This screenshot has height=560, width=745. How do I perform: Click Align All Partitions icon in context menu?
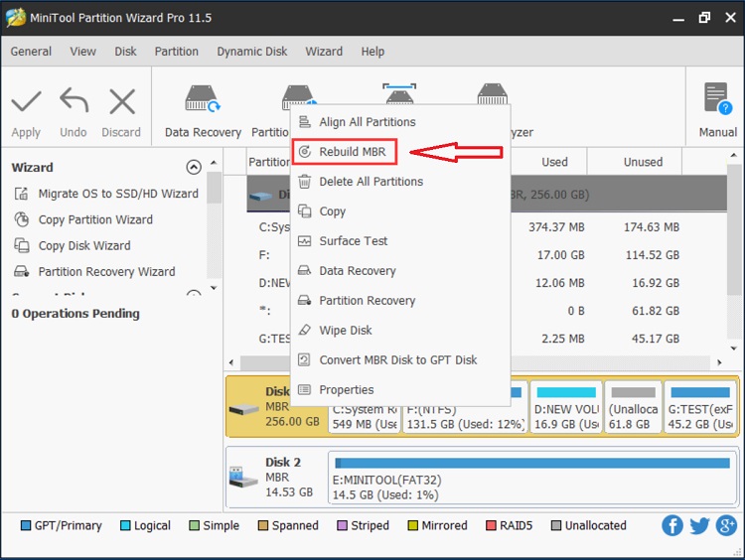click(x=305, y=121)
